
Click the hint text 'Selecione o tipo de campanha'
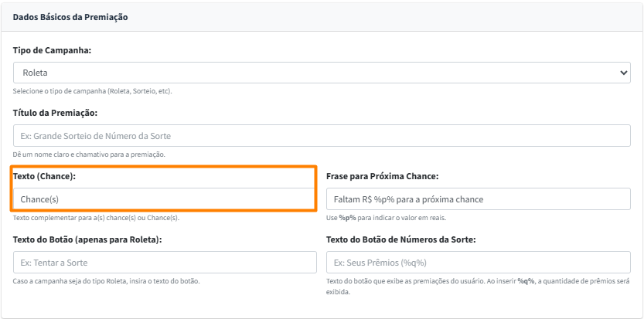pos(92,91)
